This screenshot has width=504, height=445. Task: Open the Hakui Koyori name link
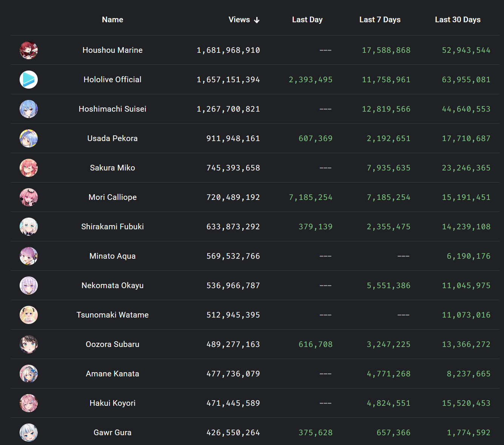[113, 403]
